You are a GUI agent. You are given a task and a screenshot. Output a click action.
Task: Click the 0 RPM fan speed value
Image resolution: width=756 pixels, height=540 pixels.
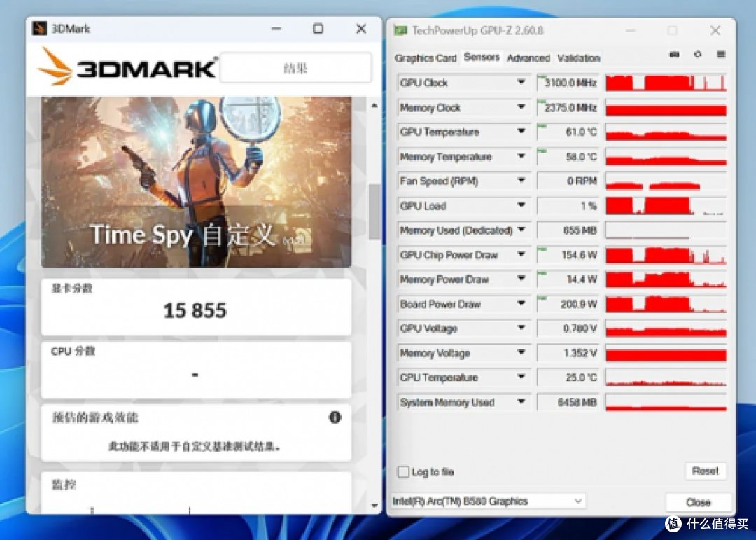(x=582, y=181)
